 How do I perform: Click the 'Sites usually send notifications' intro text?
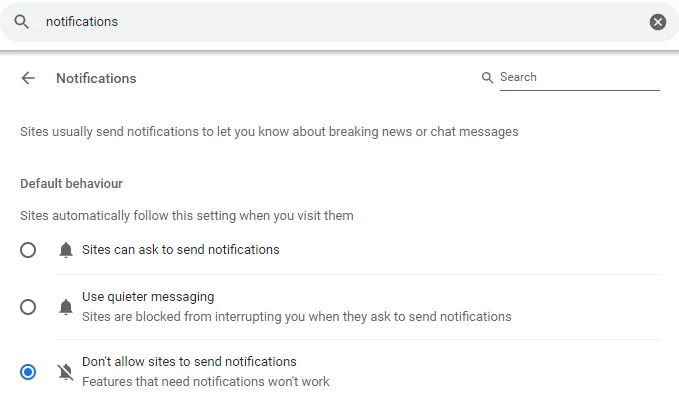pos(269,131)
